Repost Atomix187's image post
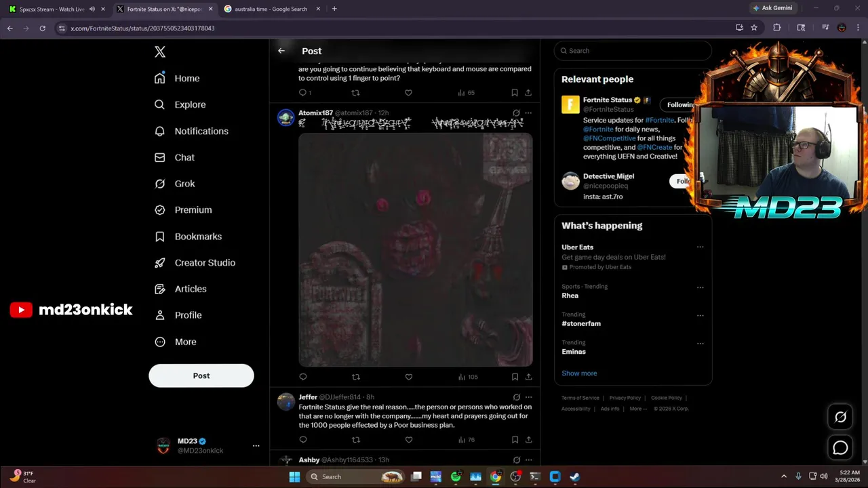The width and height of the screenshot is (868, 488). tap(355, 377)
